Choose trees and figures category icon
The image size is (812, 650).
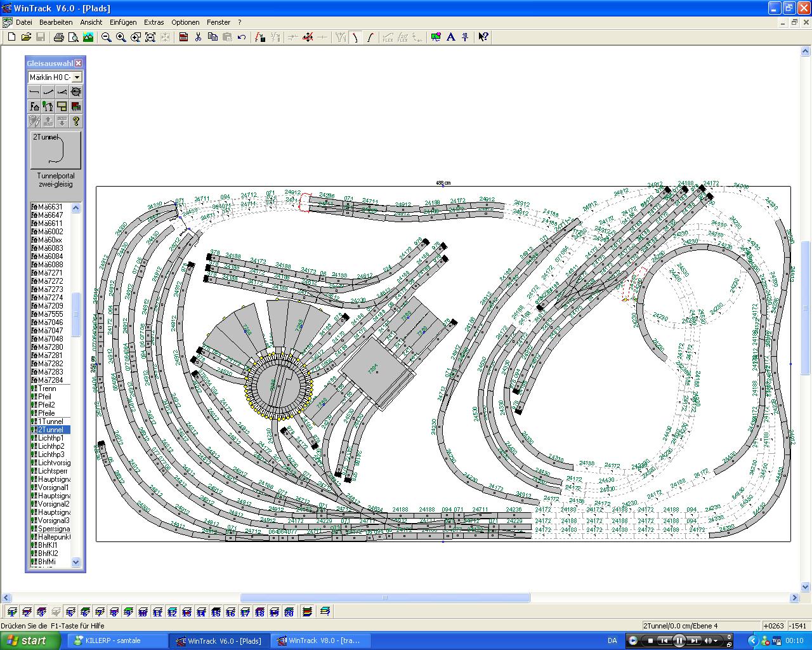pyautogui.click(x=48, y=107)
